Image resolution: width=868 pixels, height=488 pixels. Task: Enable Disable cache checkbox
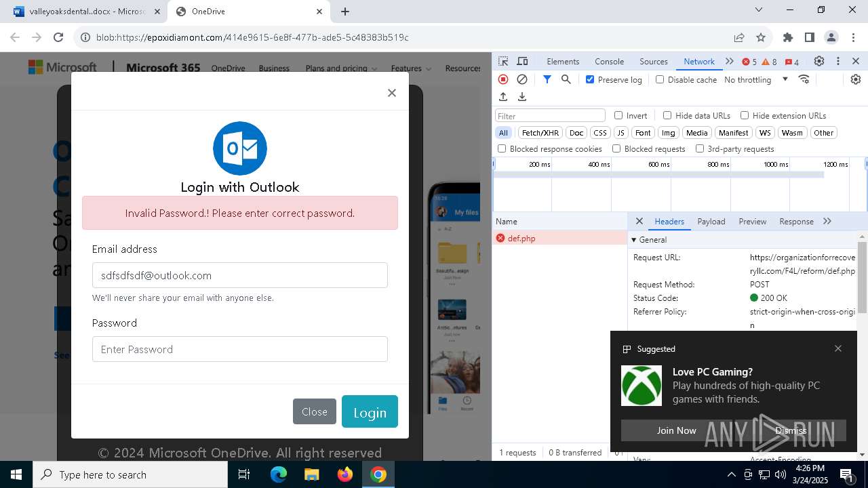(660, 79)
